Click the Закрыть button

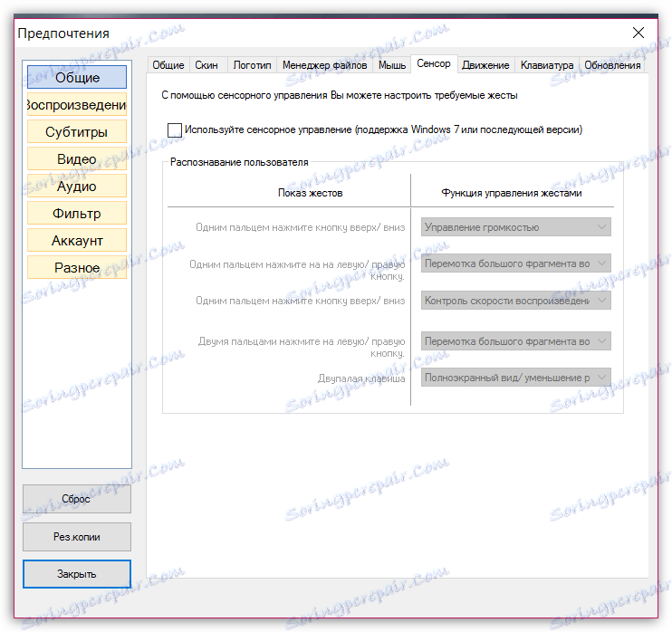(77, 574)
